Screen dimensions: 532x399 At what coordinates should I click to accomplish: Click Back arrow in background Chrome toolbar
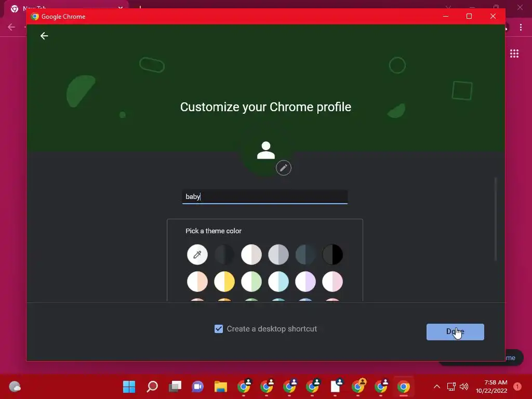pyautogui.click(x=11, y=27)
